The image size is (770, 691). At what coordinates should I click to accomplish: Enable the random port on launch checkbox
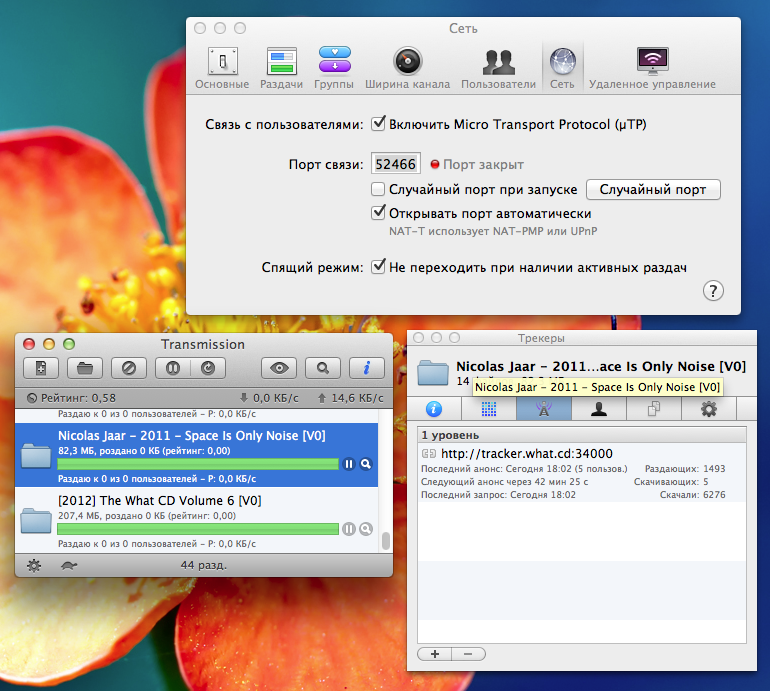point(378,189)
